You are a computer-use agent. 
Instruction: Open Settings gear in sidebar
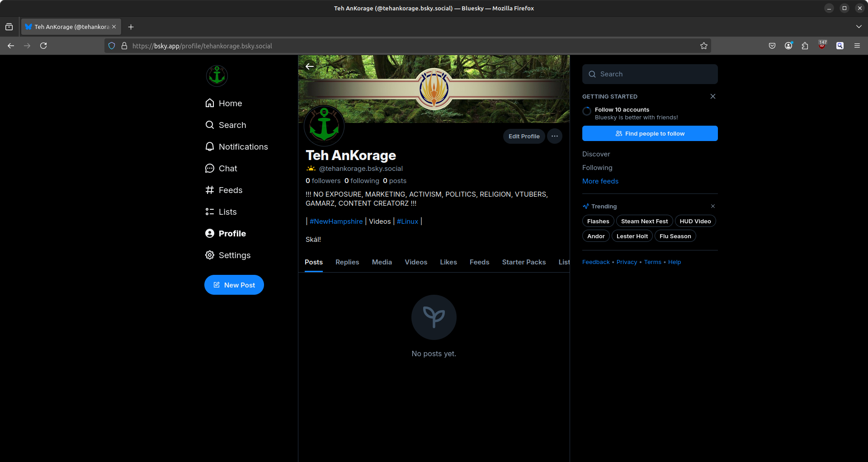coord(210,255)
